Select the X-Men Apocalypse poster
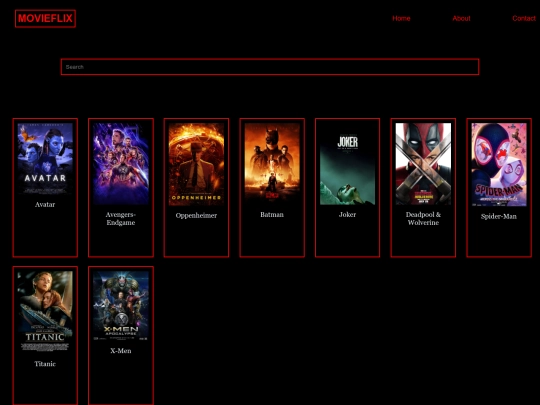This screenshot has height=405, width=540. pyautogui.click(x=121, y=306)
